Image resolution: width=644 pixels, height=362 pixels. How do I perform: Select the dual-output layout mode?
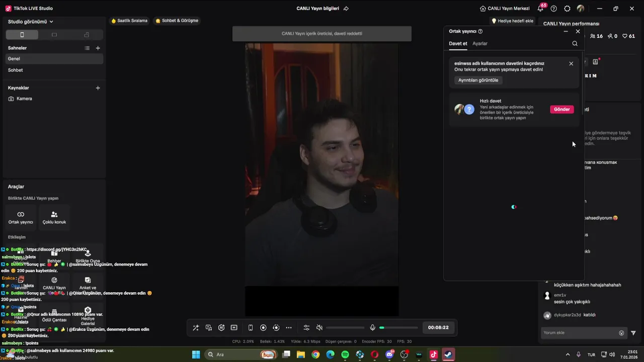[x=87, y=35]
